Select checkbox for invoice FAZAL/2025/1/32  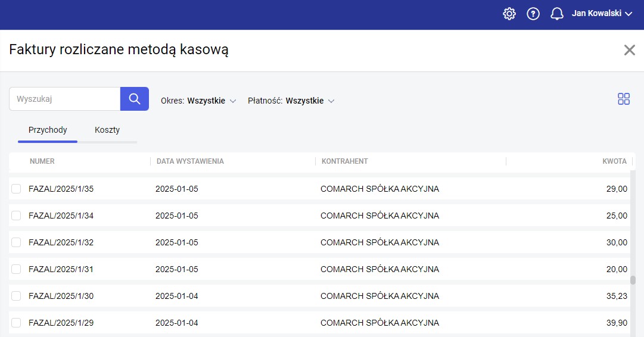pyautogui.click(x=16, y=242)
